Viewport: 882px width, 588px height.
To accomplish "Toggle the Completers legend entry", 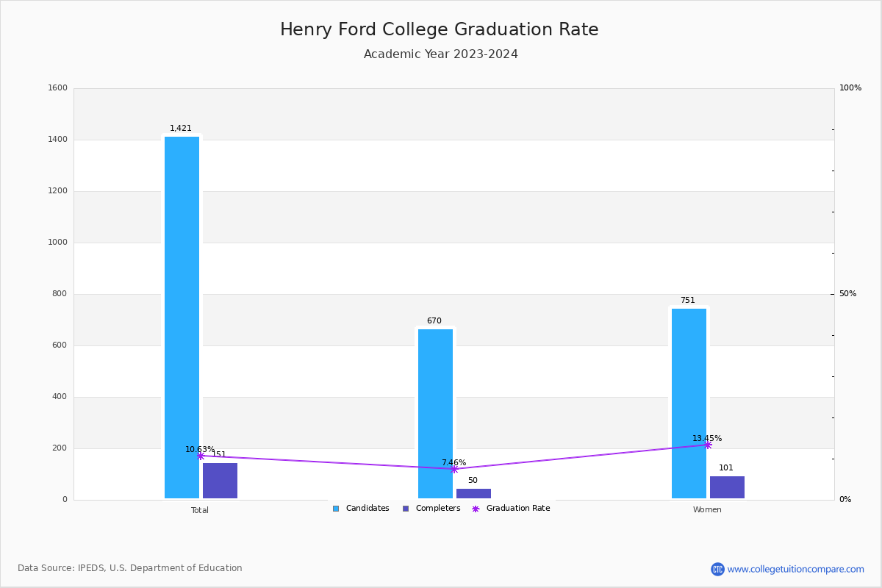I will click(x=437, y=509).
